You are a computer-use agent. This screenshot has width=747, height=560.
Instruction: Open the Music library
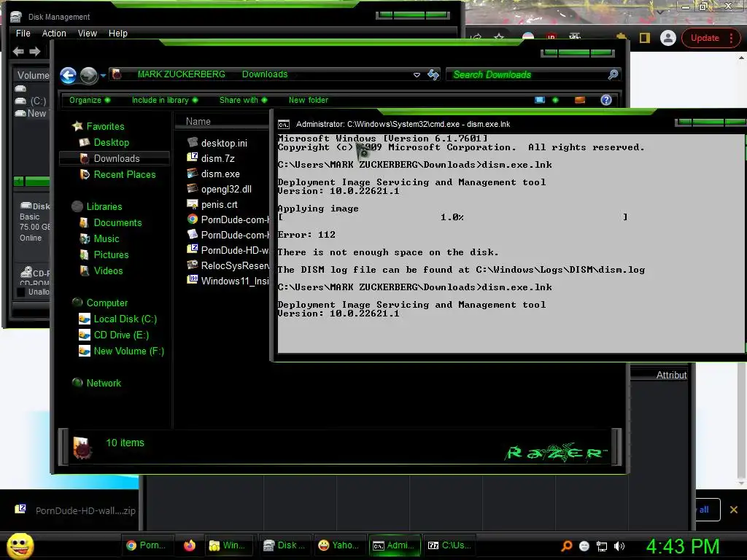(107, 238)
